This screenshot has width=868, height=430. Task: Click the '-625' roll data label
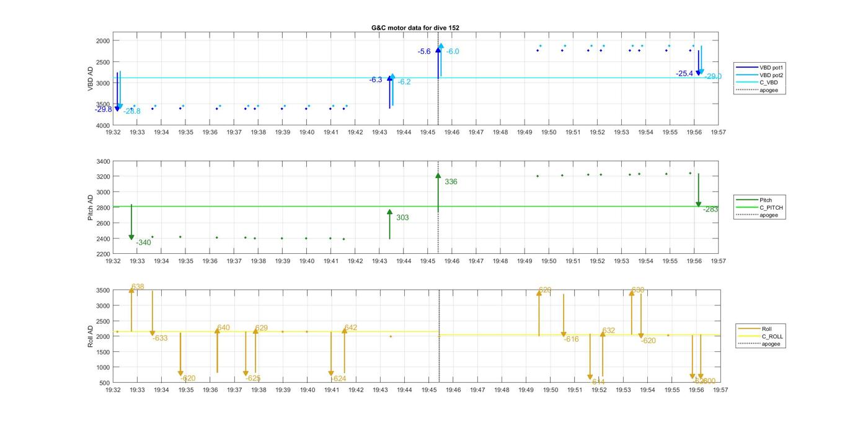[253, 378]
